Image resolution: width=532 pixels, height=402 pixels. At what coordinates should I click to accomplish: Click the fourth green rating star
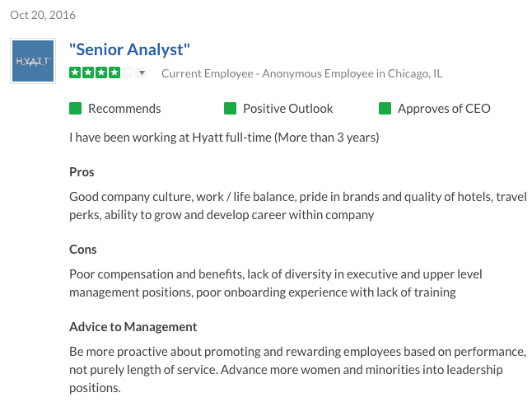(114, 72)
